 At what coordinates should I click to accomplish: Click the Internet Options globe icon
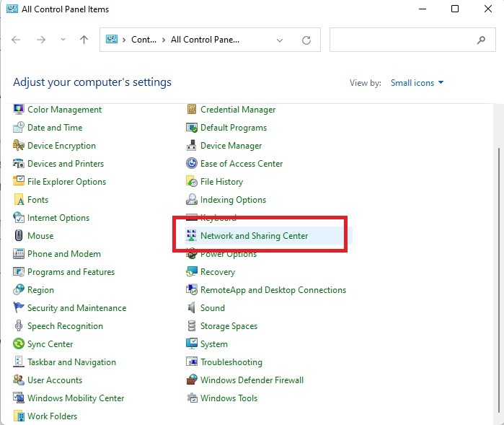[x=19, y=217]
